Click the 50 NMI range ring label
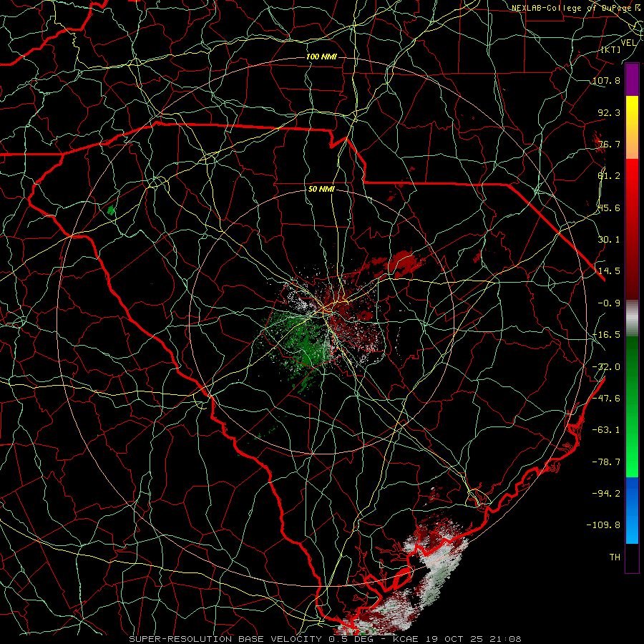644x644 pixels. 321,189
